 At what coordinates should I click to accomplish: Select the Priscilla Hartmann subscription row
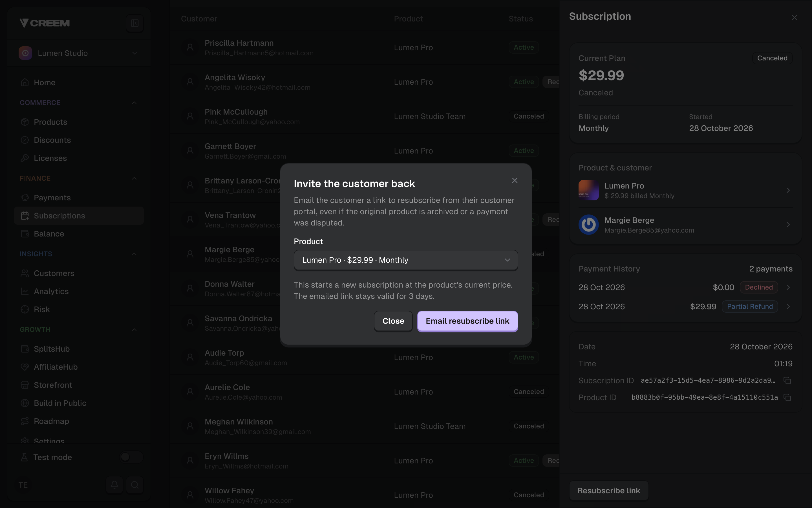pyautogui.click(x=364, y=48)
